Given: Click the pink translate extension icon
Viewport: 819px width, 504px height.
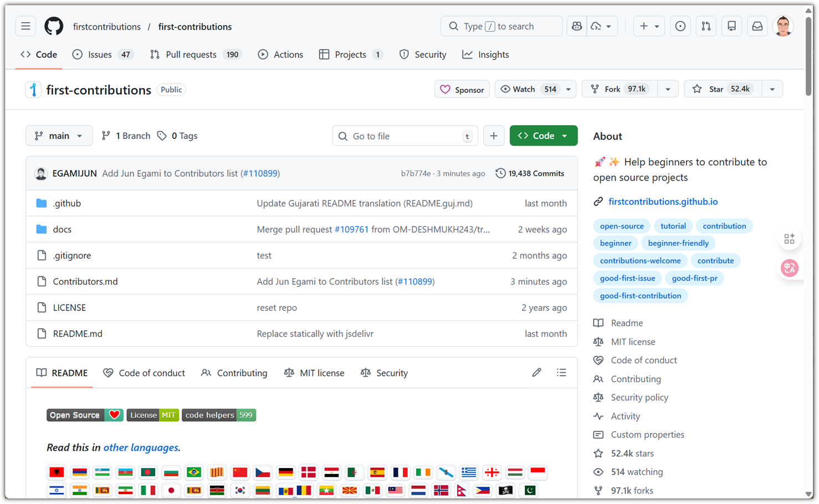Looking at the screenshot, I should 790,268.
